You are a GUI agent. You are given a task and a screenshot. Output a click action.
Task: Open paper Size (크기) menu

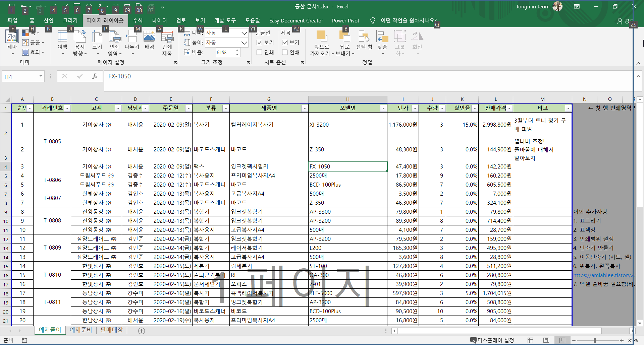tap(97, 43)
